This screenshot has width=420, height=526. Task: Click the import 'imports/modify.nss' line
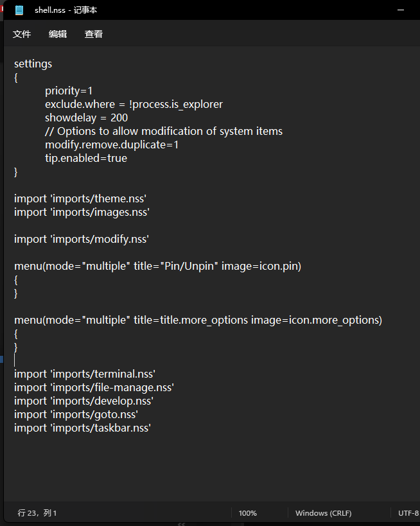[x=82, y=239]
